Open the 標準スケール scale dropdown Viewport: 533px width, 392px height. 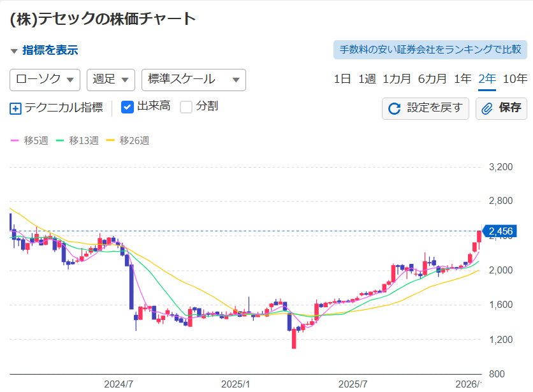pos(193,80)
